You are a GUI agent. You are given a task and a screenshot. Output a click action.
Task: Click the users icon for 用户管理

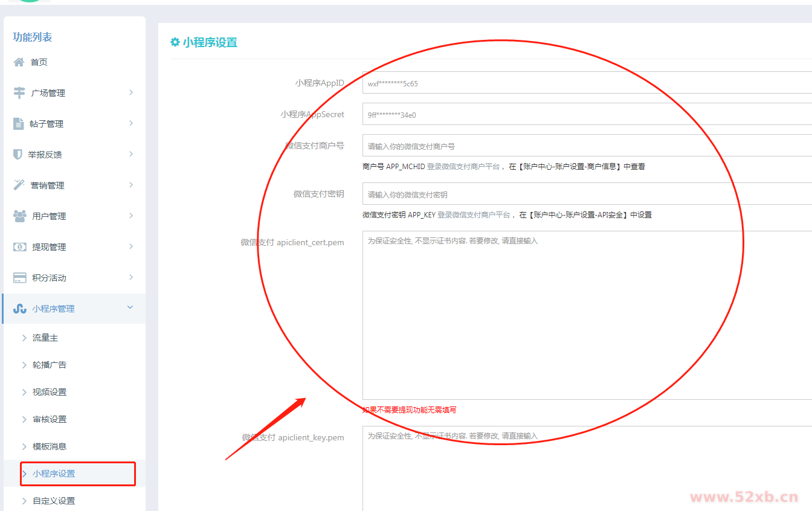click(19, 216)
